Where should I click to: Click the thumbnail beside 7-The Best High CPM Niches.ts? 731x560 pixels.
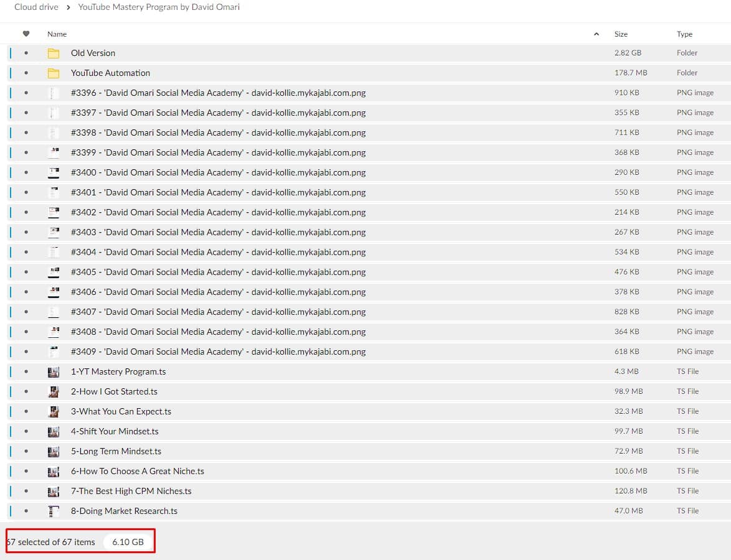(x=54, y=491)
